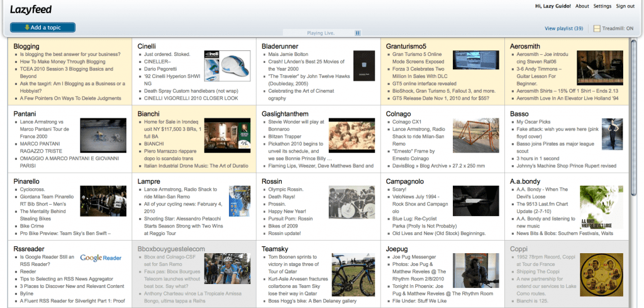Image resolution: width=644 pixels, height=308 pixels.
Task: Open the Colnago topic heading
Action: pyautogui.click(x=398, y=114)
